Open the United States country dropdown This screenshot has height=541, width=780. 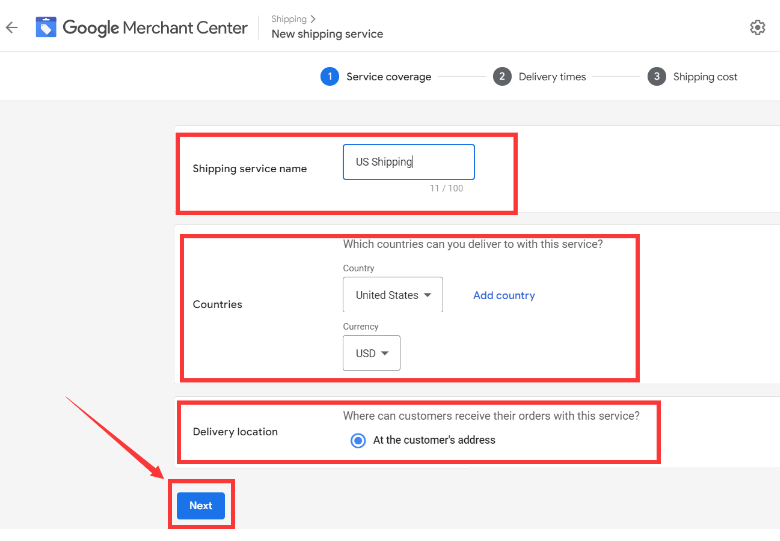(x=393, y=295)
